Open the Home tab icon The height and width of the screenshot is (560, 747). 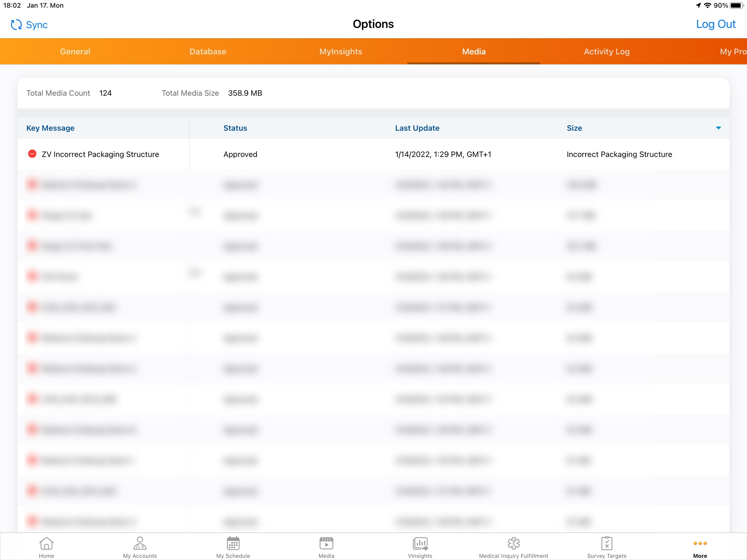pos(46,543)
